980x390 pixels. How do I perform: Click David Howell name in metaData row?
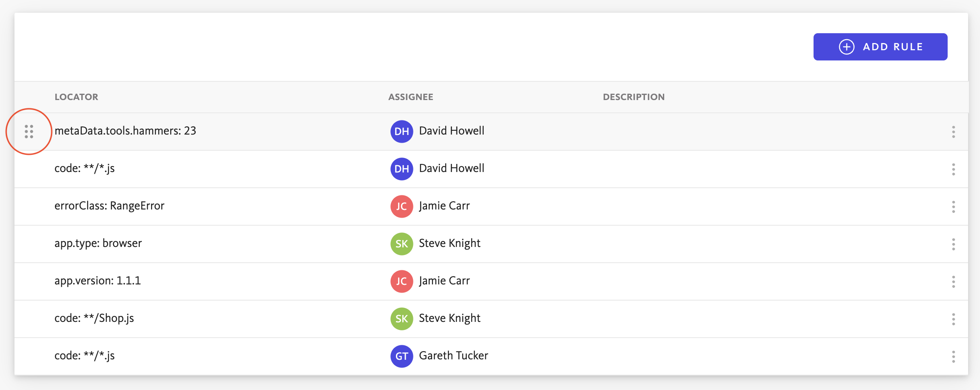click(452, 131)
